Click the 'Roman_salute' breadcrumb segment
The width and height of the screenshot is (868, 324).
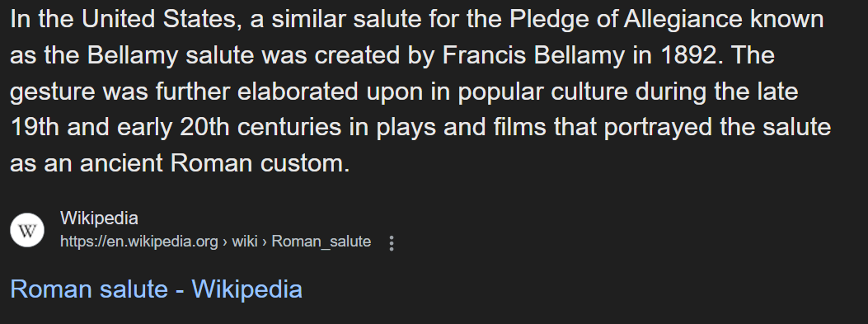[x=321, y=242]
